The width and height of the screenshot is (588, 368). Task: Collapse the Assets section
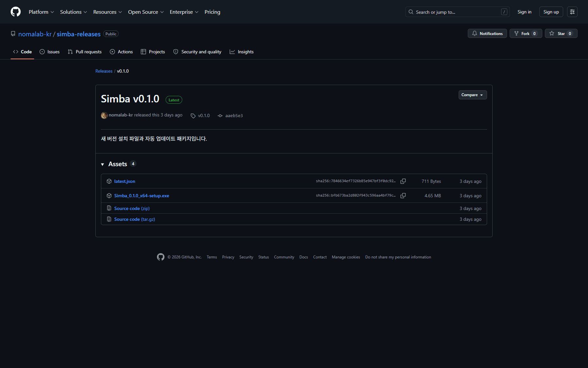[103, 164]
